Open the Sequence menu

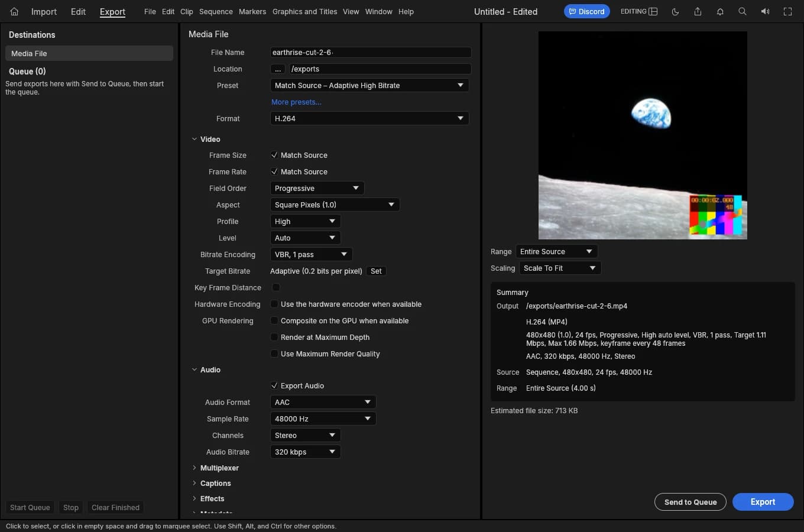point(216,11)
